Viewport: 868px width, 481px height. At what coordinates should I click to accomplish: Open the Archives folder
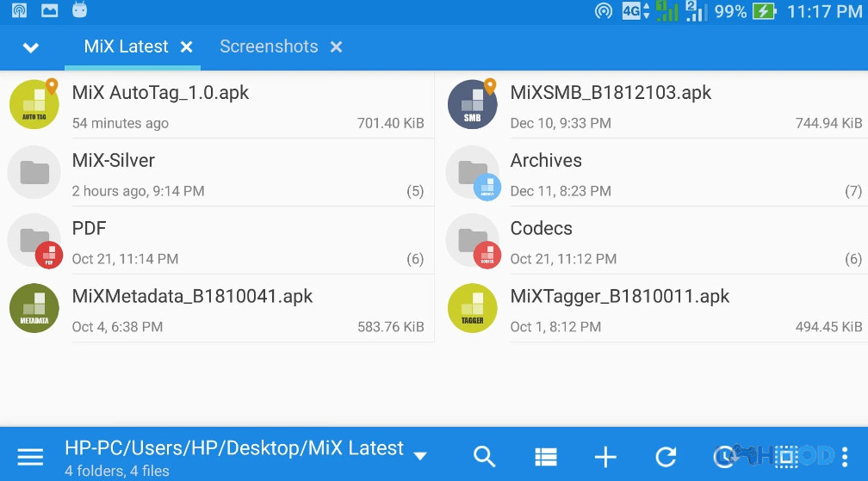point(651,172)
